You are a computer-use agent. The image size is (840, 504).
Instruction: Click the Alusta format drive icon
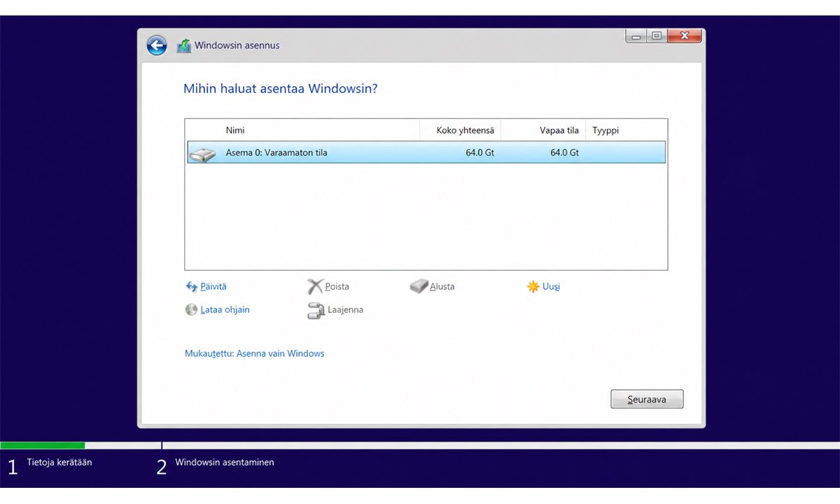pos(419,286)
